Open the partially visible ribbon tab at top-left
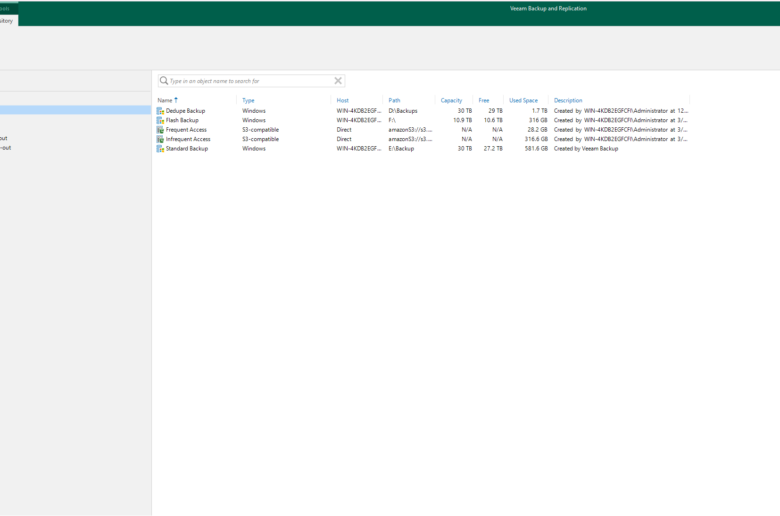Viewport: 780px width, 516px height. 8,21
